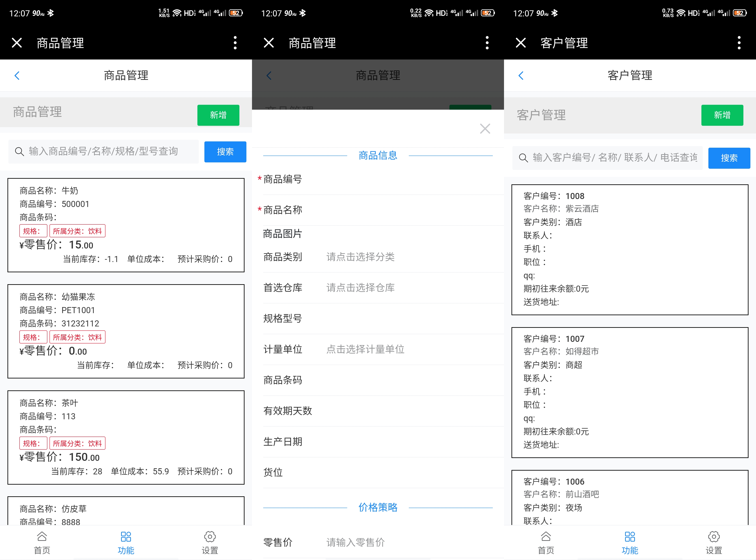
Task: Click search magnifier icon in product search box
Action: click(x=19, y=151)
